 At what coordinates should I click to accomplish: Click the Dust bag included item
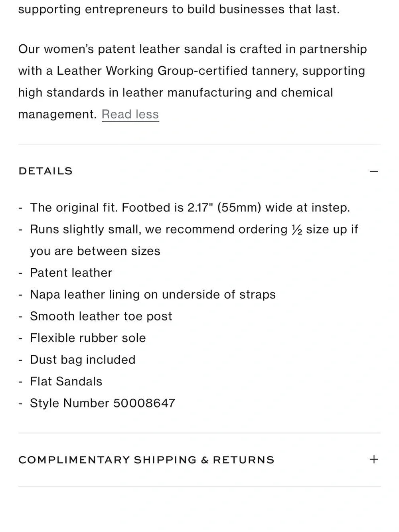pos(83,360)
